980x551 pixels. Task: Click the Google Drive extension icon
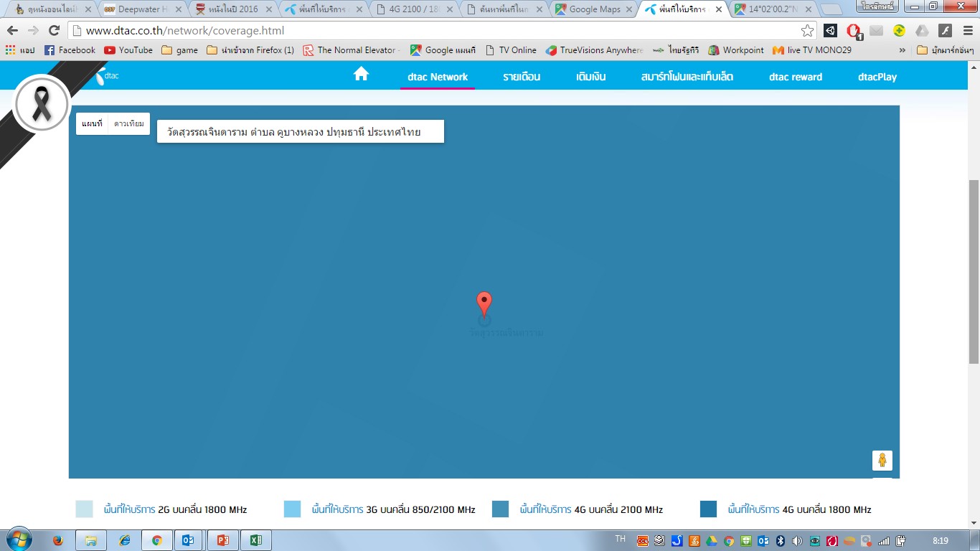tap(922, 31)
